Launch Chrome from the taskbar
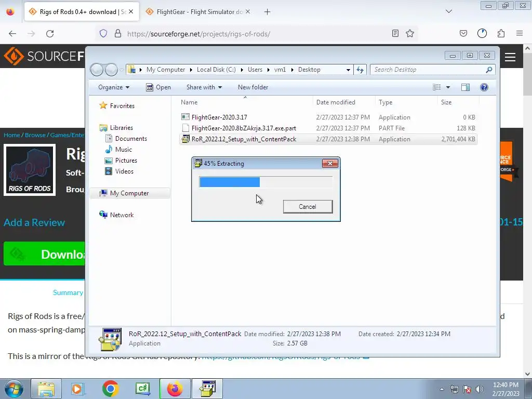The width and height of the screenshot is (532, 399). pos(110,389)
